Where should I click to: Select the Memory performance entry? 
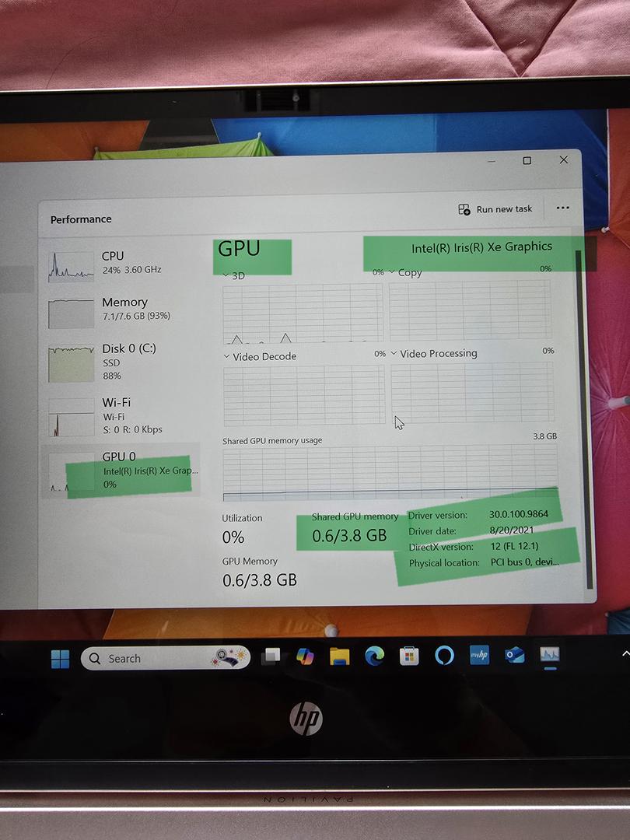pos(122,311)
